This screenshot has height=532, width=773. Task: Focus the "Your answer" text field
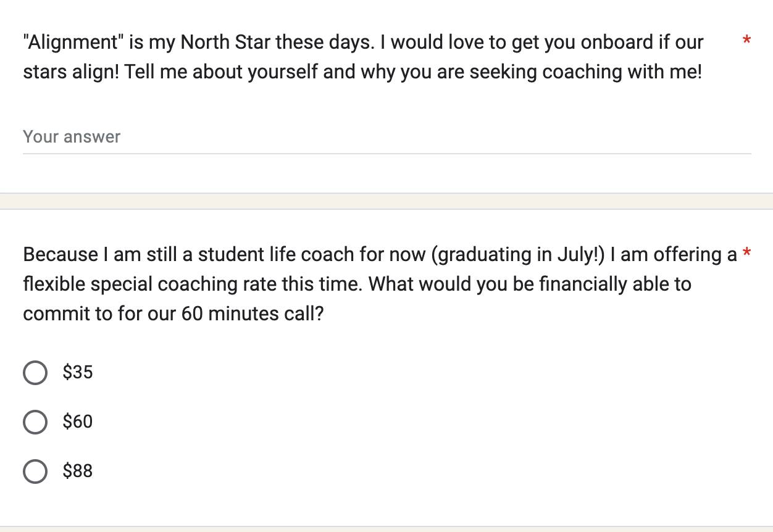[x=386, y=137]
